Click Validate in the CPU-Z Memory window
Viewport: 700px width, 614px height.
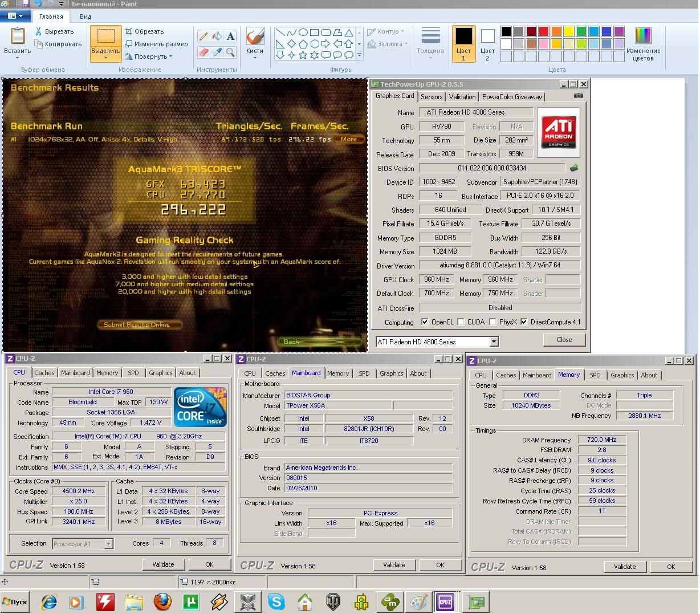pos(625,567)
